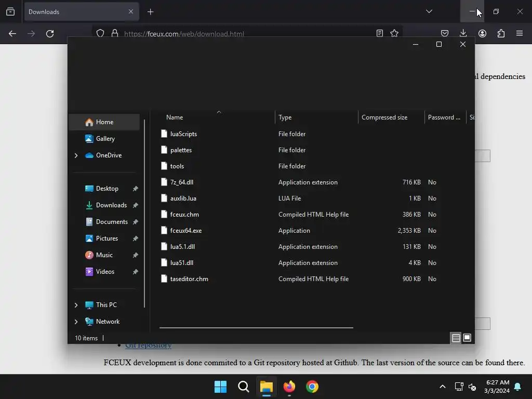Click the site padlock icon
Image resolution: width=532 pixels, height=399 pixels.
(115, 33)
